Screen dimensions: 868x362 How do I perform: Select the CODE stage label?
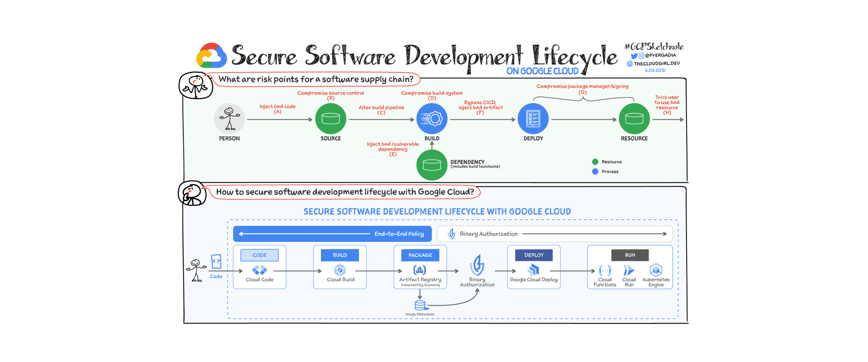click(x=259, y=255)
